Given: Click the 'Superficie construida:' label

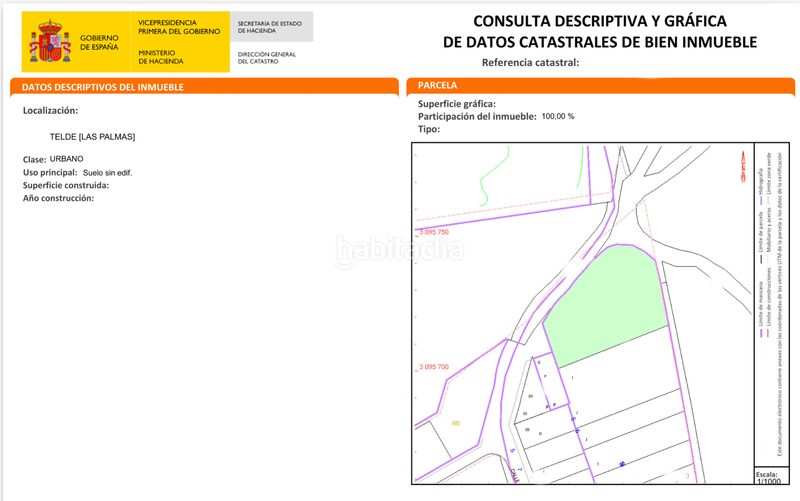Looking at the screenshot, I should (66, 185).
